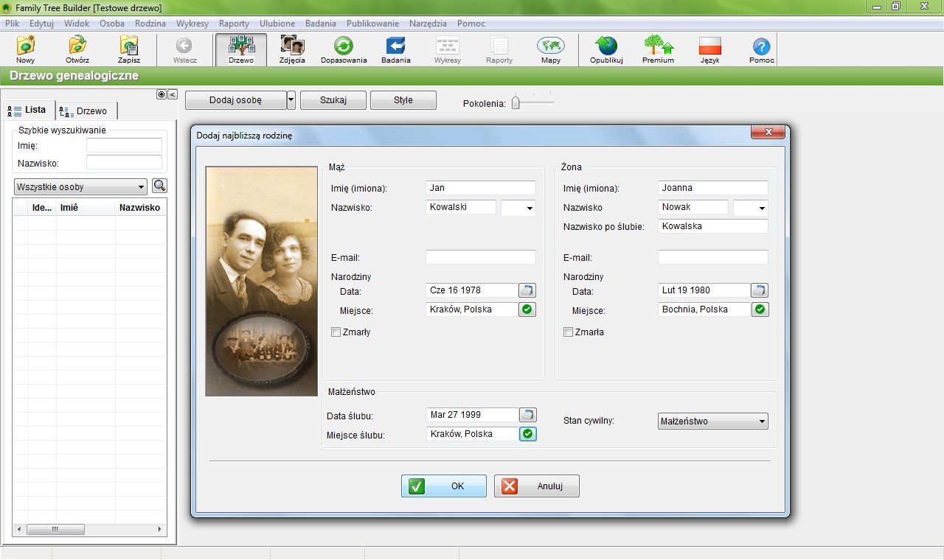Open the date picker for Data ślubu
The image size is (944, 560).
pos(527,415)
